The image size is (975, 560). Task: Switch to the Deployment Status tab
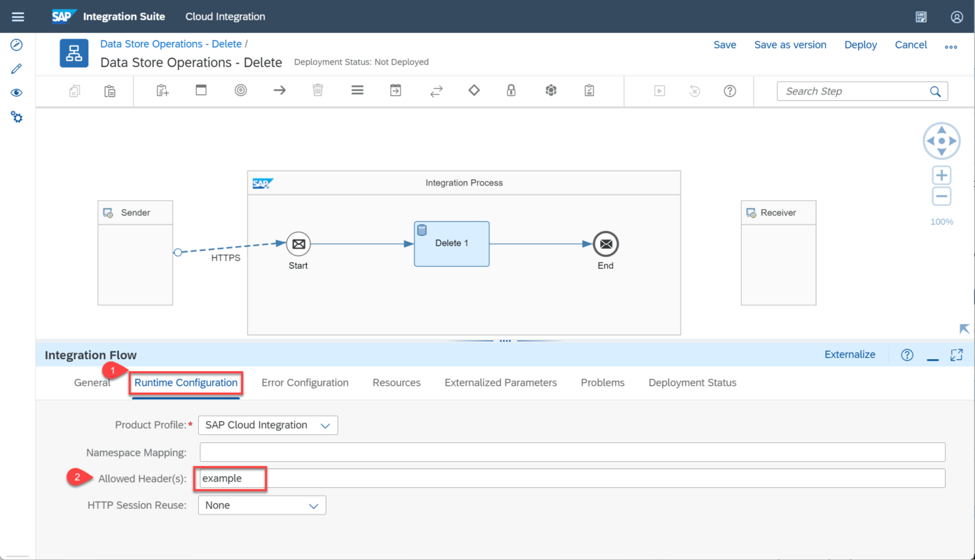[692, 383]
